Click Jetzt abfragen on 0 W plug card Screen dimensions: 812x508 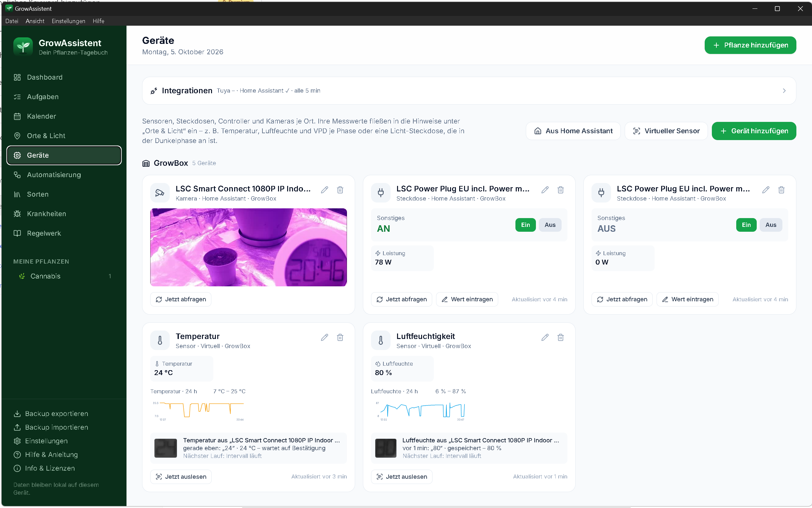tap(622, 299)
